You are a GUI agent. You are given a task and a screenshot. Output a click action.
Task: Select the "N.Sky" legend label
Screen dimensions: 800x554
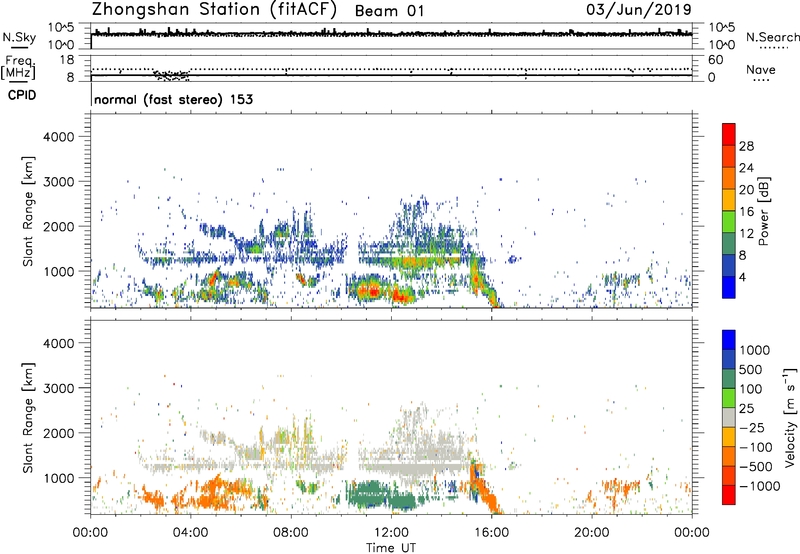point(19,38)
